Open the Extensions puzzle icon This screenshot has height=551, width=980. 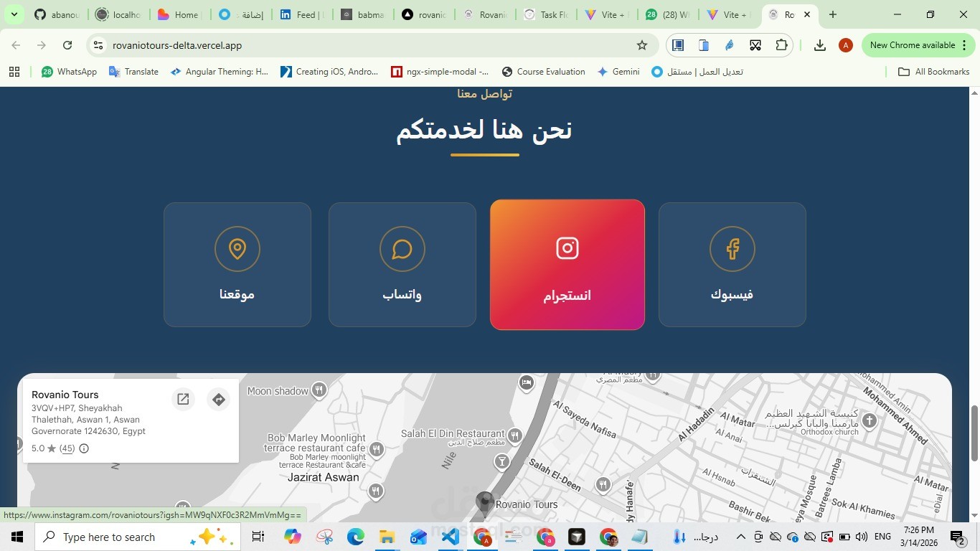pyautogui.click(x=781, y=45)
